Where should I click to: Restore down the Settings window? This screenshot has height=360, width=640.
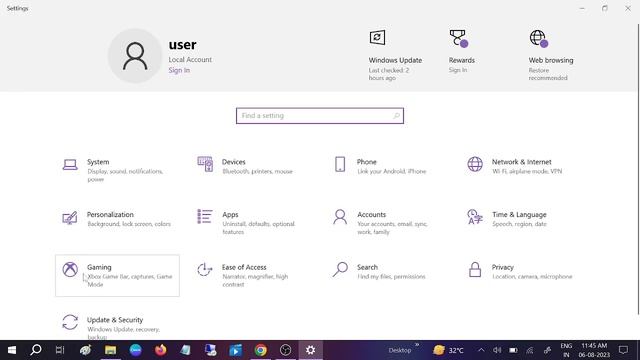605,8
